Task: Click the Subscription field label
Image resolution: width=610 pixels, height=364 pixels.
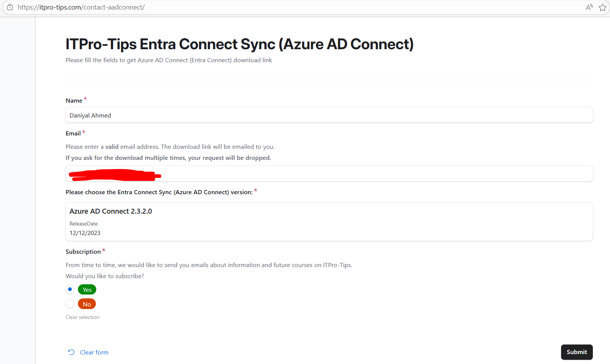Action: pyautogui.click(x=83, y=251)
